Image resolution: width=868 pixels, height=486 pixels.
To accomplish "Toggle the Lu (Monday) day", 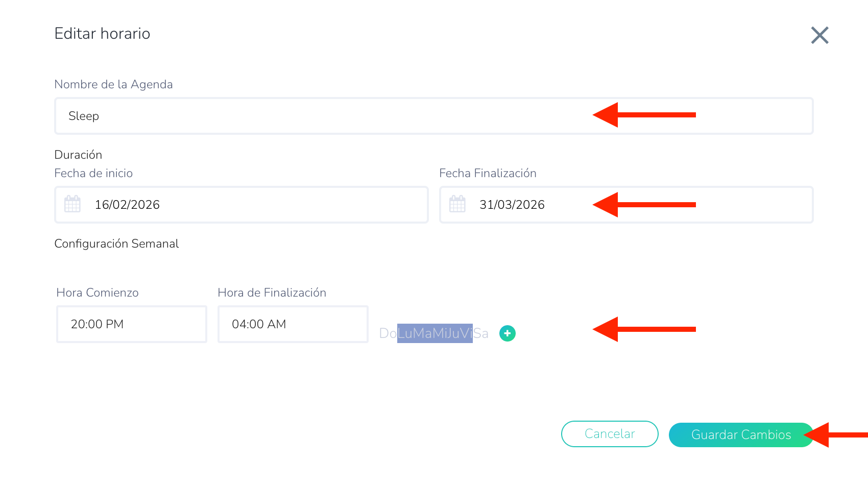I will (405, 333).
